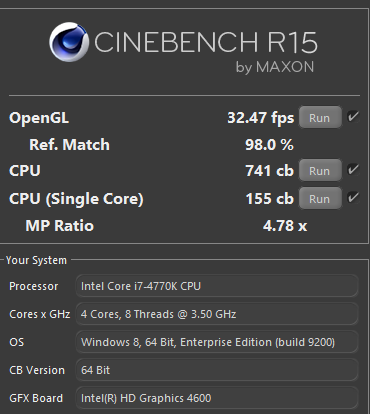Viewport: 370px width, 414px height.
Task: Click the Cinebench sphere logo icon
Action: (x=69, y=42)
